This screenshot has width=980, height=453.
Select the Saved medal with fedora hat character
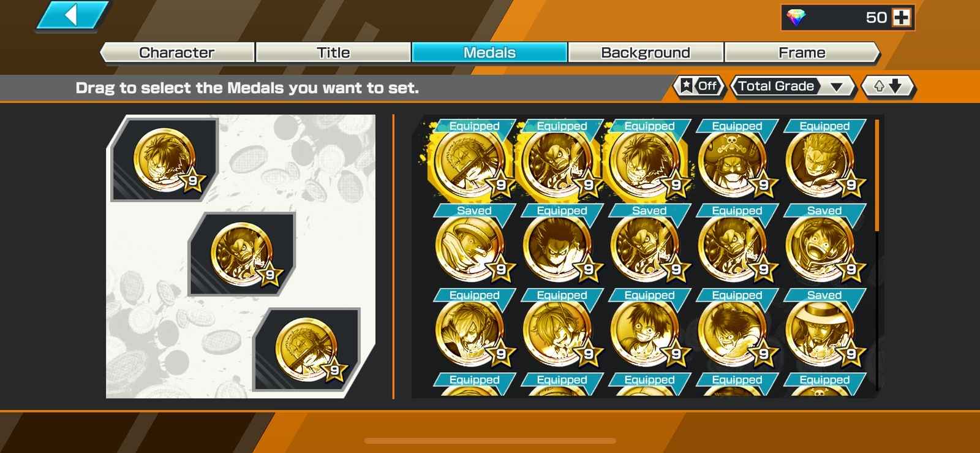coord(824,330)
